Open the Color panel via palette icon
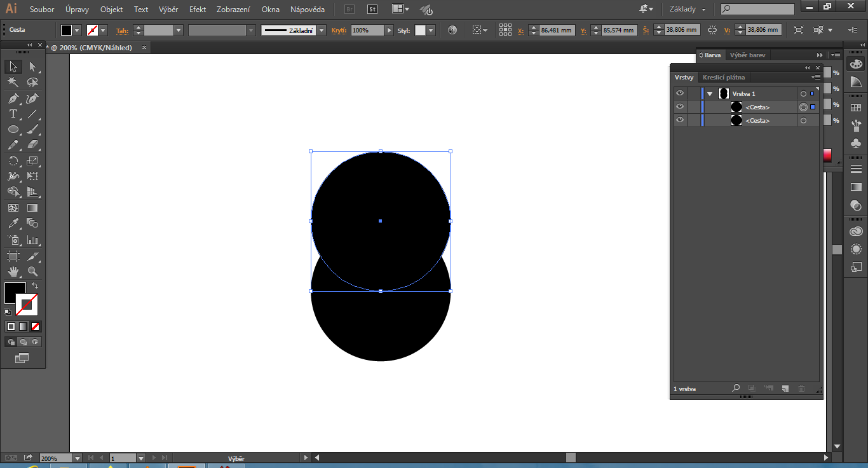 tap(856, 64)
